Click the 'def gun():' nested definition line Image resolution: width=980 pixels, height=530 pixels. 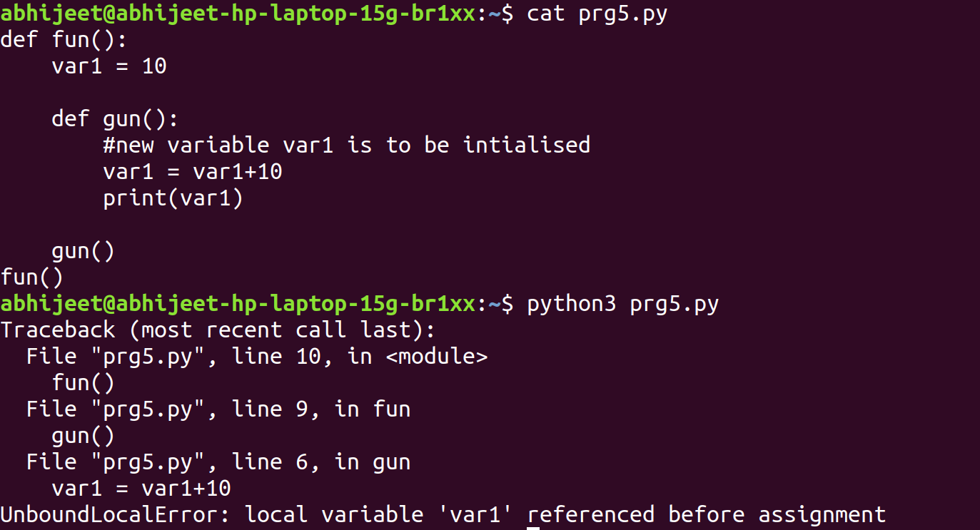point(114,119)
